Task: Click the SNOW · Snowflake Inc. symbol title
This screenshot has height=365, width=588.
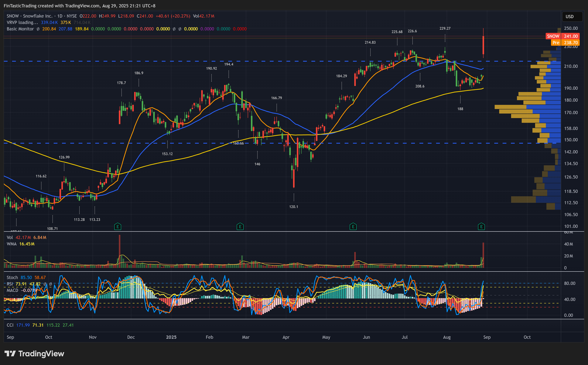Action: (29, 16)
